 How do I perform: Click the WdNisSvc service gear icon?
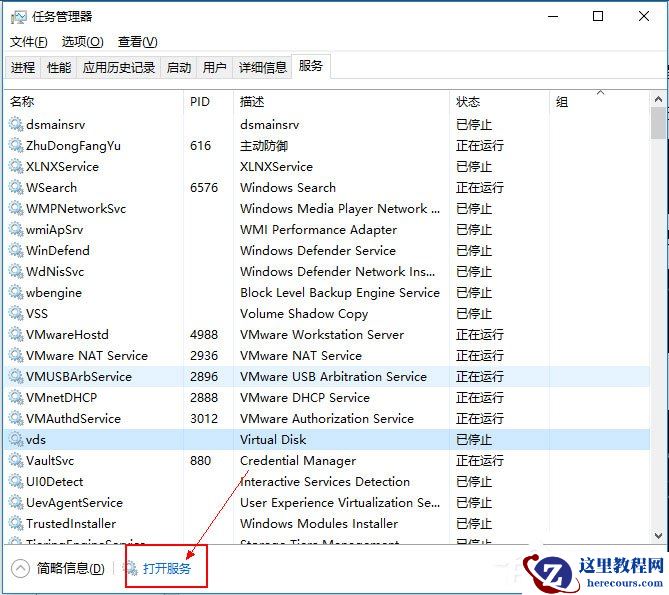[16, 271]
